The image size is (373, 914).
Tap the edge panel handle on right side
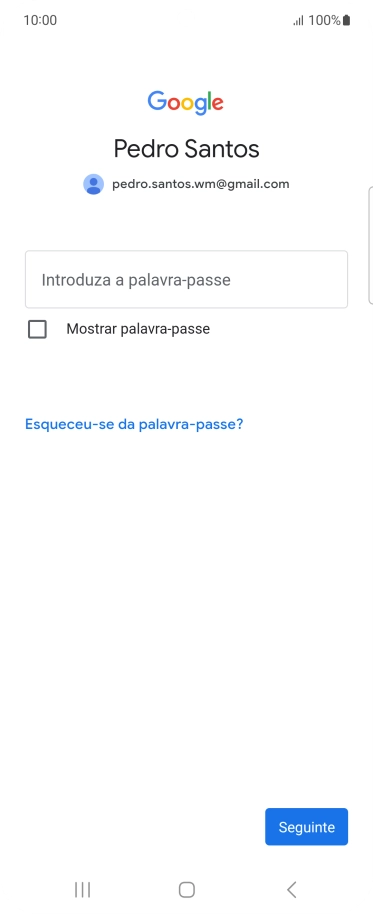coord(371,245)
